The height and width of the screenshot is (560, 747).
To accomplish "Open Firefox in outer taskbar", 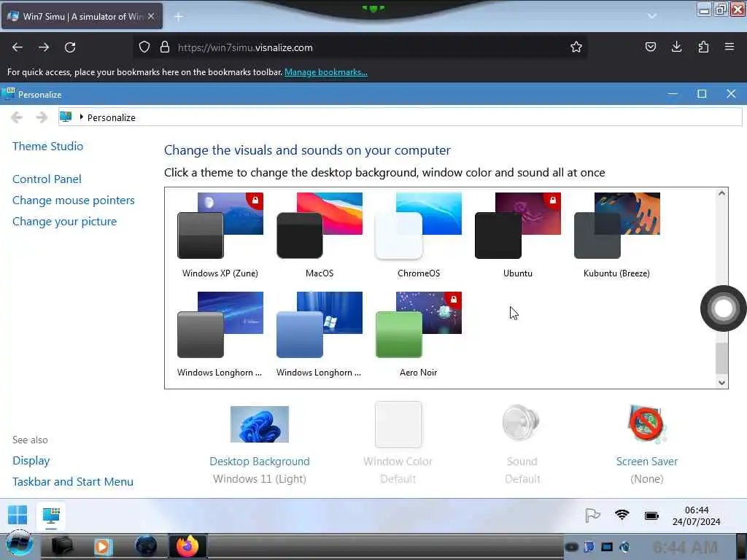I will tap(187, 545).
